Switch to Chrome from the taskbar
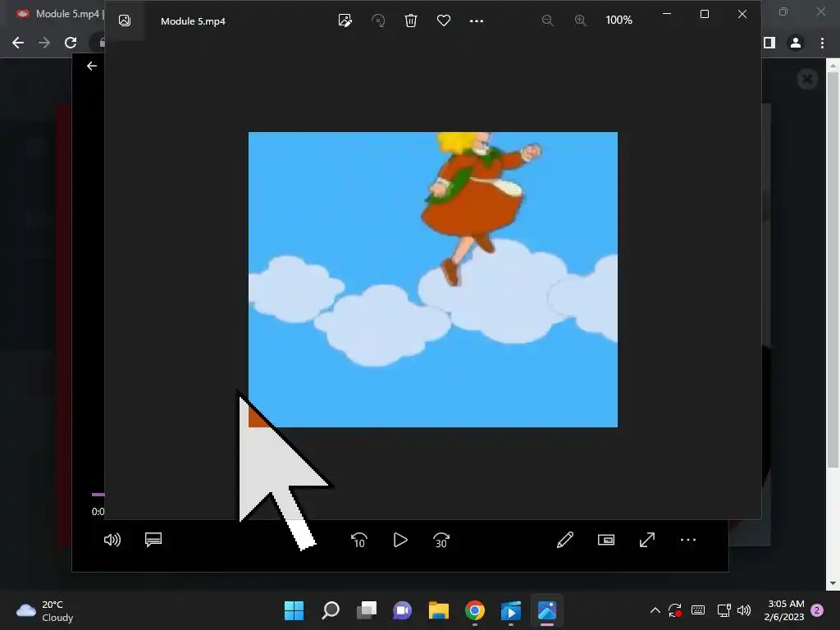Image resolution: width=840 pixels, height=630 pixels. click(x=475, y=610)
